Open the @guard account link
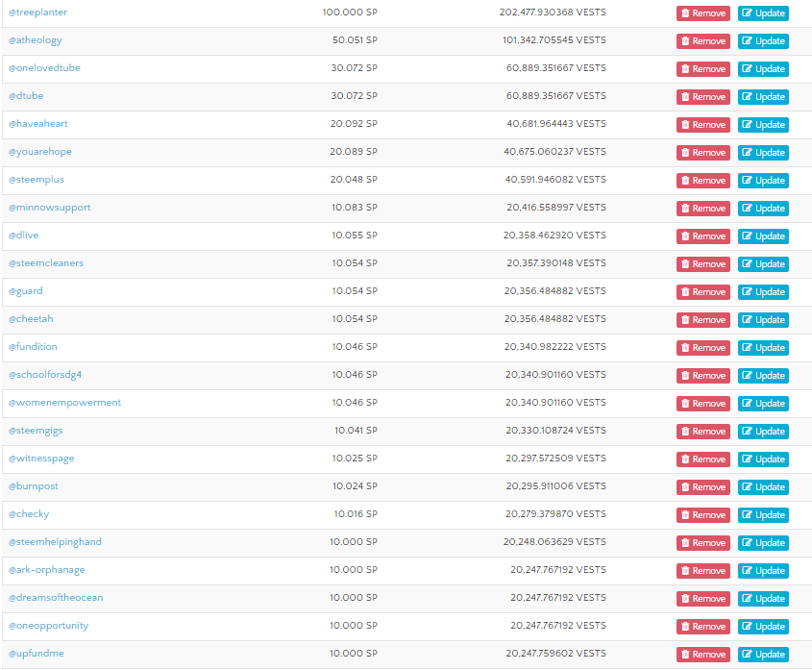Viewport: 812px width, 670px height. click(26, 291)
